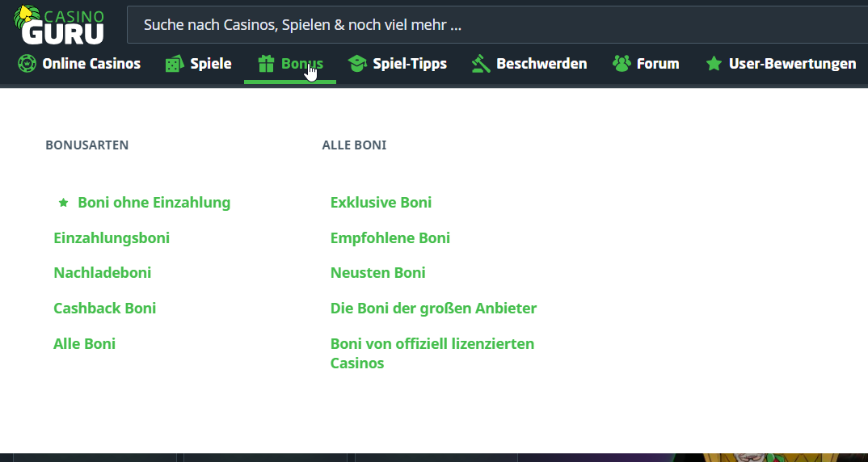Open Cashback Boni page
Screen dimensions: 868x462
click(105, 309)
